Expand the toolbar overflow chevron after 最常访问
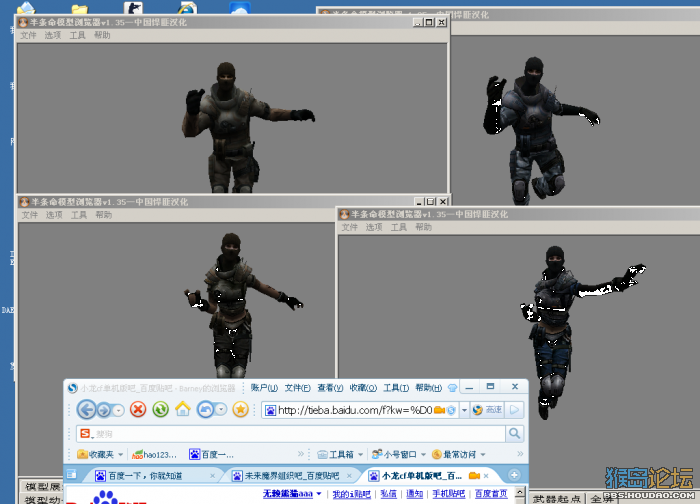 520,454
